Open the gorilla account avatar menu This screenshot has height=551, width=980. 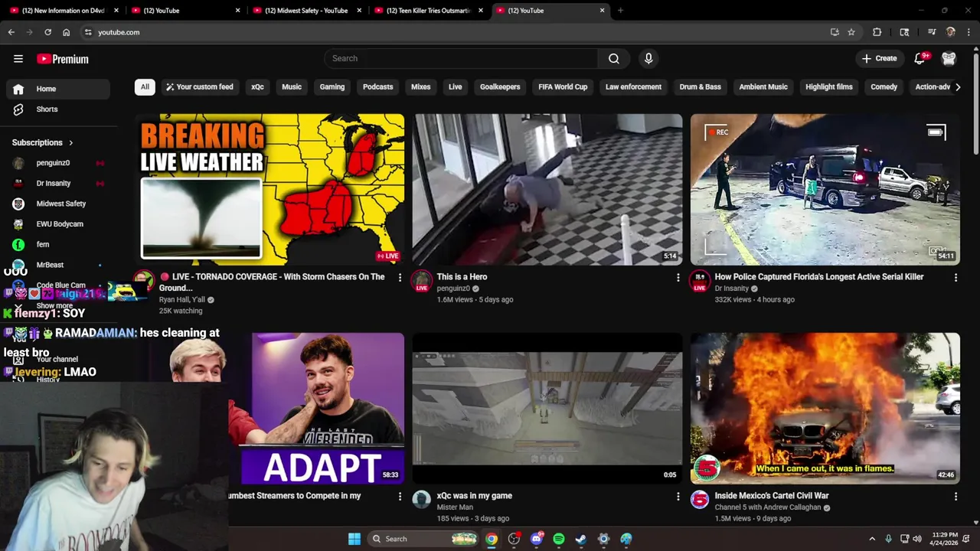tap(949, 58)
